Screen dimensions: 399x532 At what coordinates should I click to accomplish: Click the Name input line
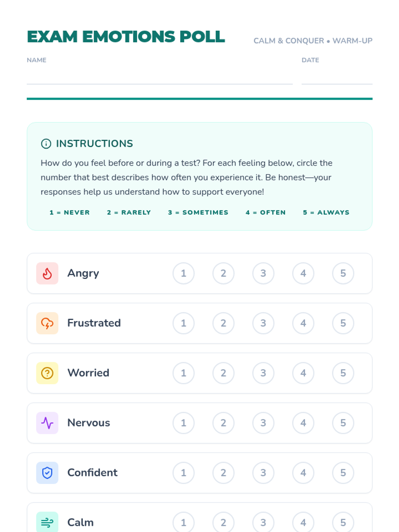pyautogui.click(x=160, y=77)
